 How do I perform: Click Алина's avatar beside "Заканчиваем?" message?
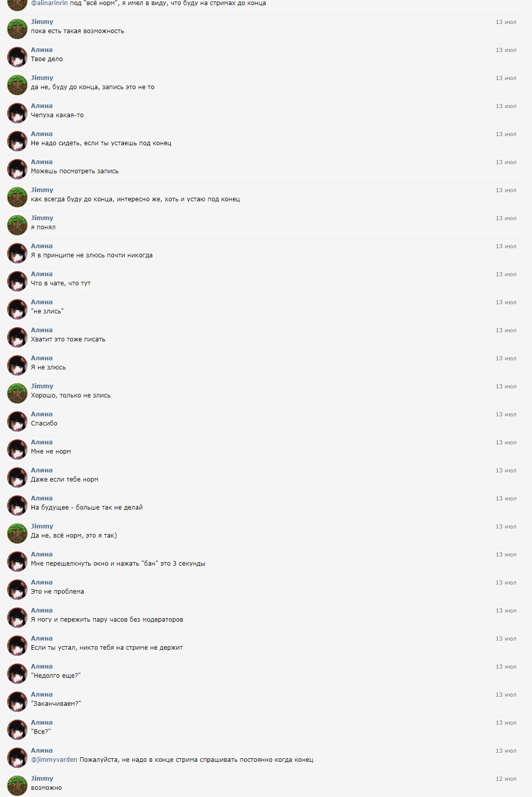17,702
